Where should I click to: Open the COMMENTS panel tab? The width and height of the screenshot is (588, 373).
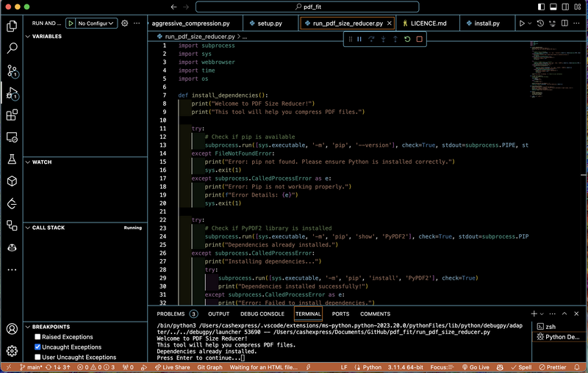(376, 314)
